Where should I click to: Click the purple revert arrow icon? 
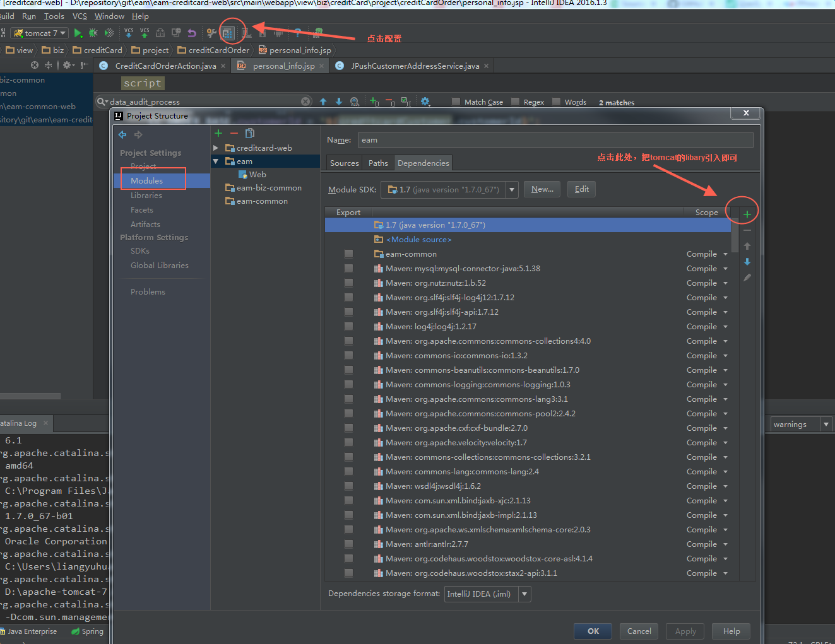point(192,33)
